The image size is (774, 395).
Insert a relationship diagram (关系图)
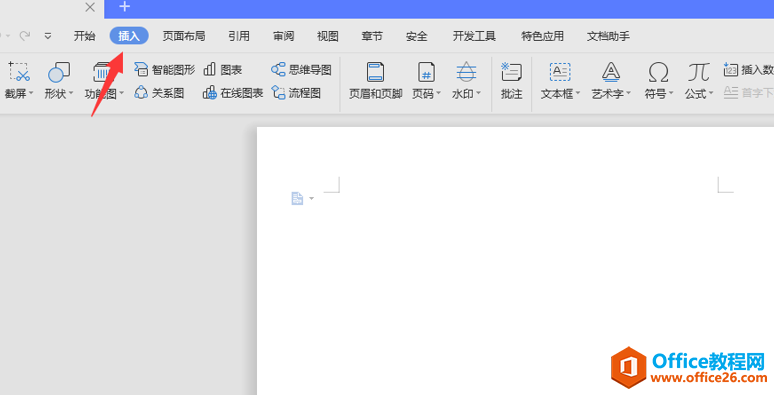point(159,93)
